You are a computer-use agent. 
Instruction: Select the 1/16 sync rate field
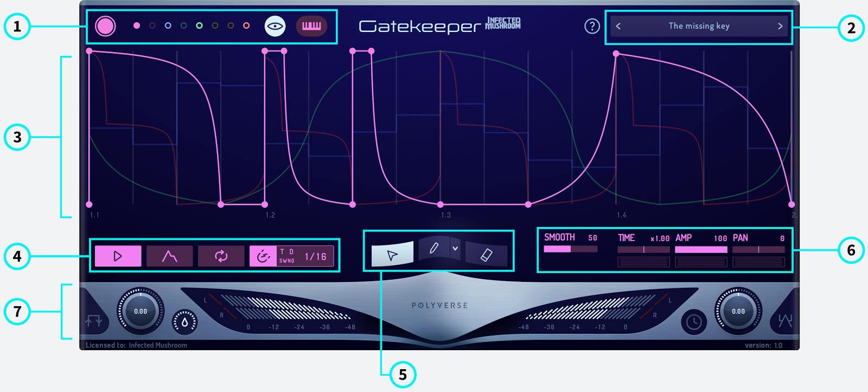click(315, 256)
